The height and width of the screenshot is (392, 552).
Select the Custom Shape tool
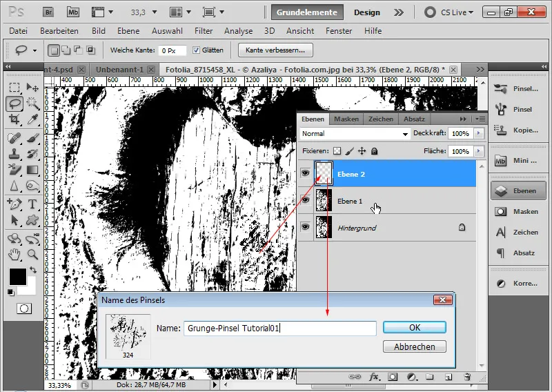pyautogui.click(x=32, y=220)
